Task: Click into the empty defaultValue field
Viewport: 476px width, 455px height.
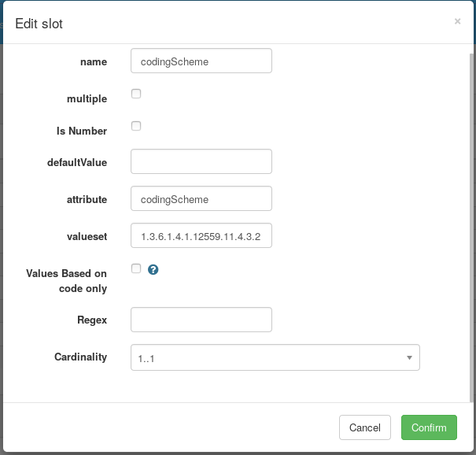Action: point(201,161)
